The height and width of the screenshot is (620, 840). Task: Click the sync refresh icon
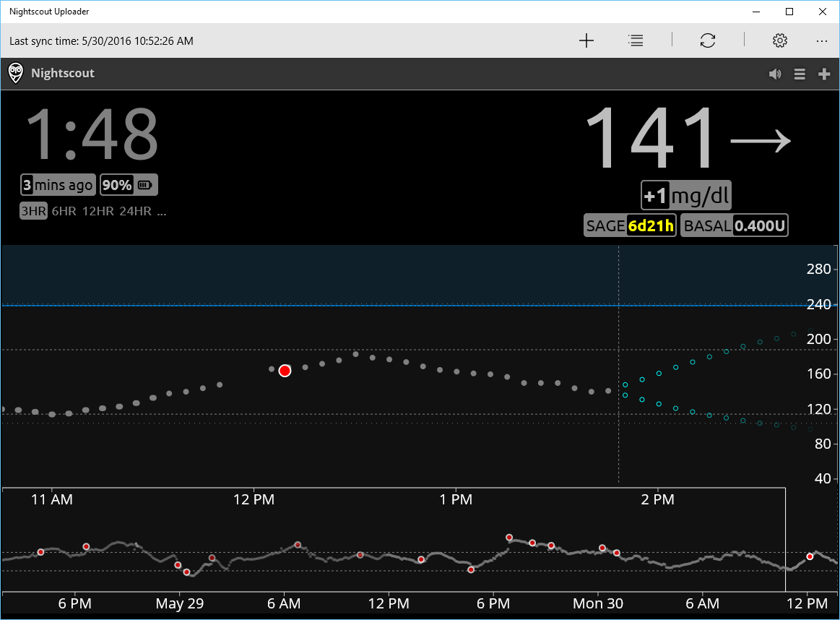(707, 40)
